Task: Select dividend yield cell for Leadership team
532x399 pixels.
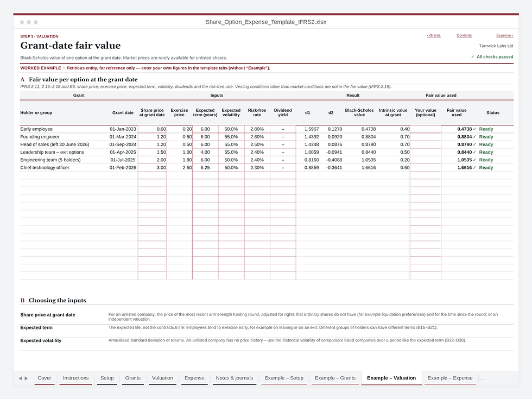Action: 283,153
